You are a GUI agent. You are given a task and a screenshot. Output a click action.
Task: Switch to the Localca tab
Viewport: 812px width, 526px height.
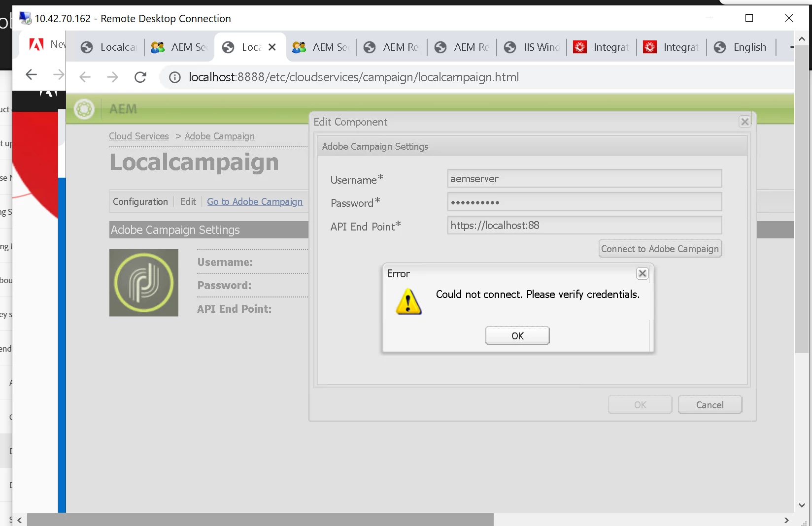(x=108, y=47)
